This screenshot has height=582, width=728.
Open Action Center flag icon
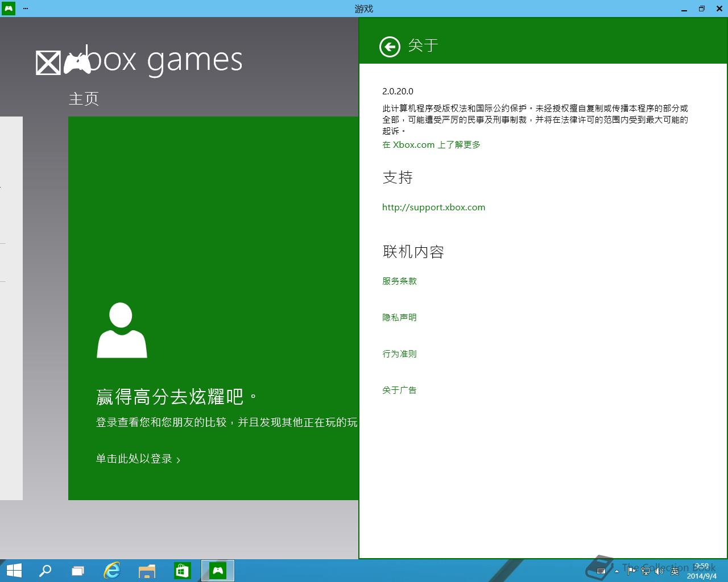tap(631, 571)
